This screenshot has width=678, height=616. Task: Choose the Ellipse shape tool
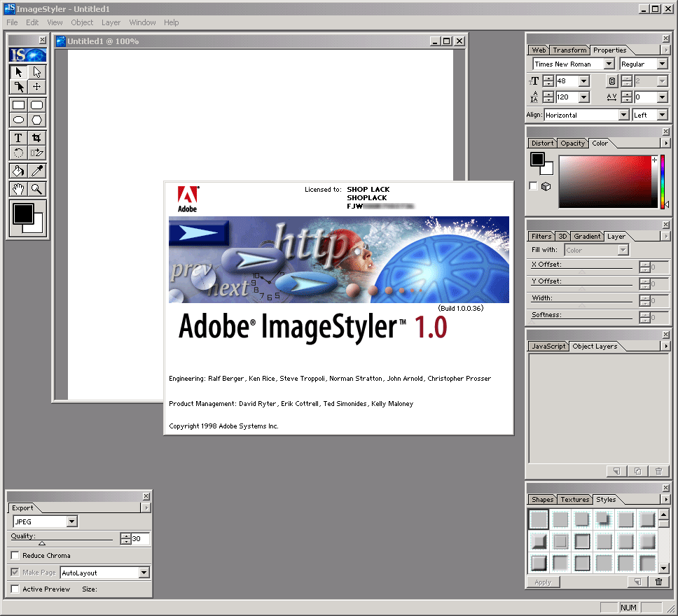[x=19, y=120]
